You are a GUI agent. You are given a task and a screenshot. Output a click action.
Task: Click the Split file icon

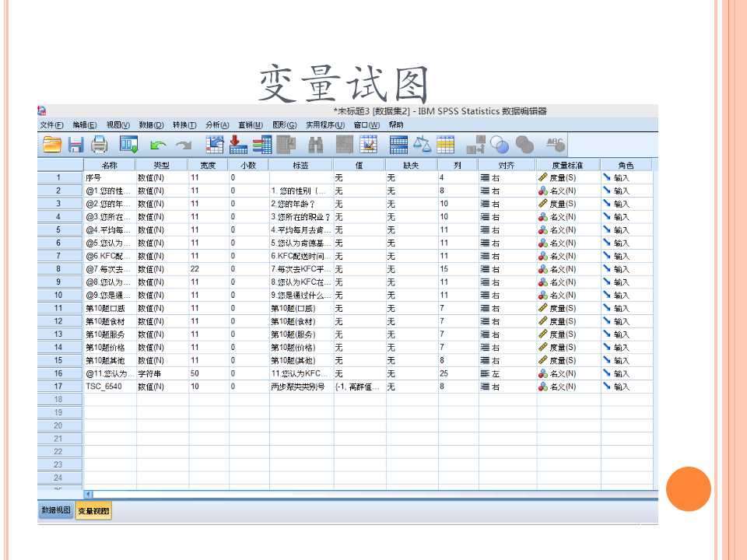[398, 145]
